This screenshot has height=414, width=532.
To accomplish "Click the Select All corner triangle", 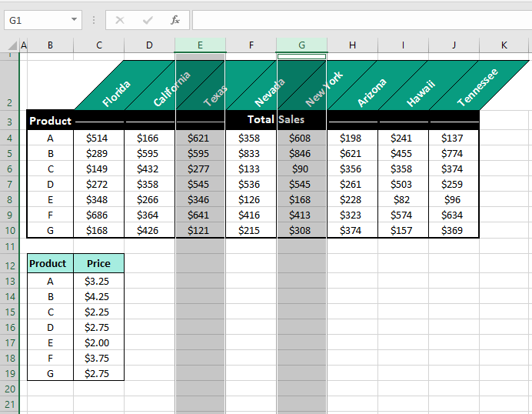I will (x=11, y=46).
